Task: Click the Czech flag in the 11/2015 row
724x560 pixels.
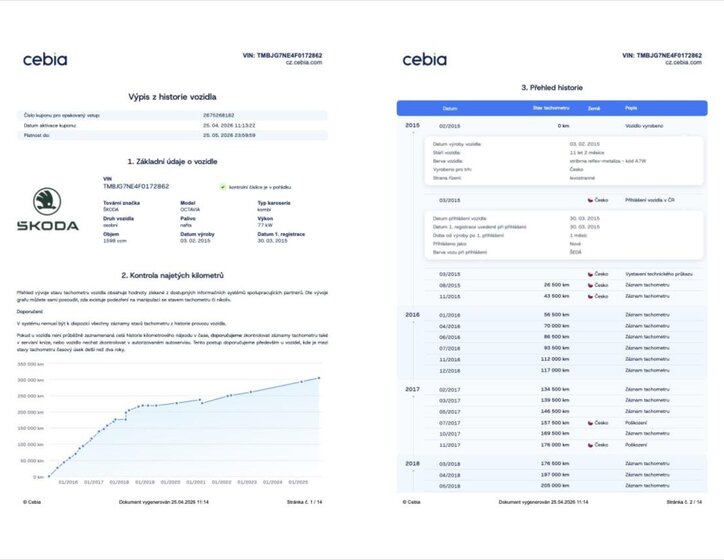Action: coord(592,295)
